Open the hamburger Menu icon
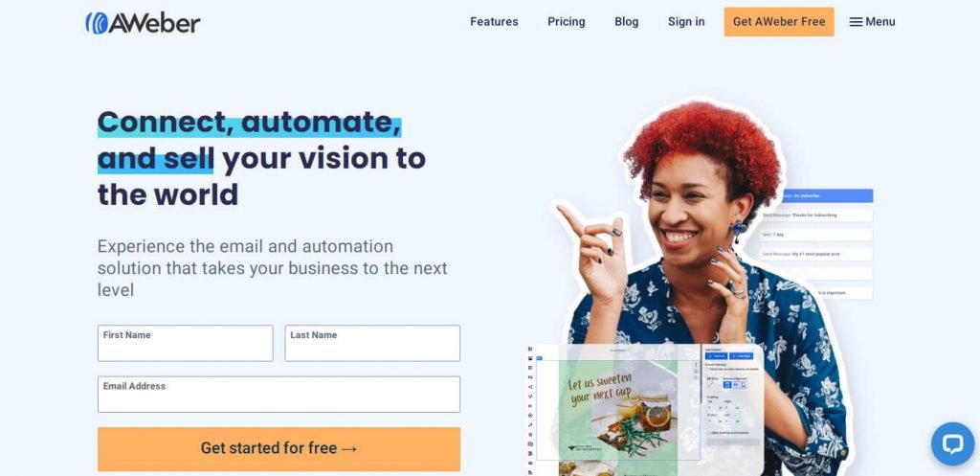980x476 pixels. tap(856, 22)
